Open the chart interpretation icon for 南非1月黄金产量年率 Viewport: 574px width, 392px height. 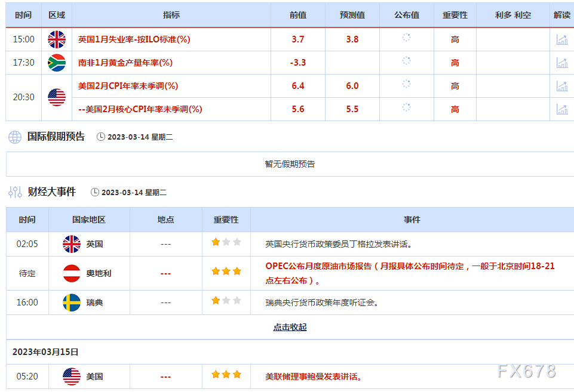click(561, 62)
